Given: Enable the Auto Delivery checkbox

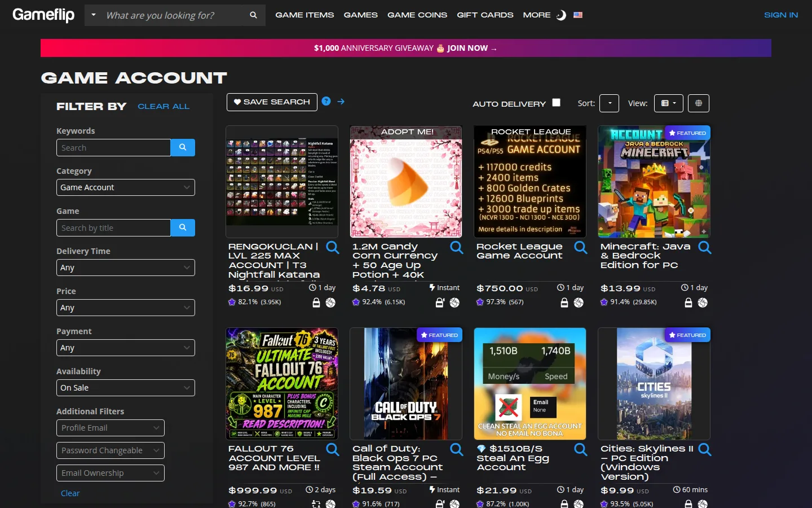Looking at the screenshot, I should pos(557,102).
